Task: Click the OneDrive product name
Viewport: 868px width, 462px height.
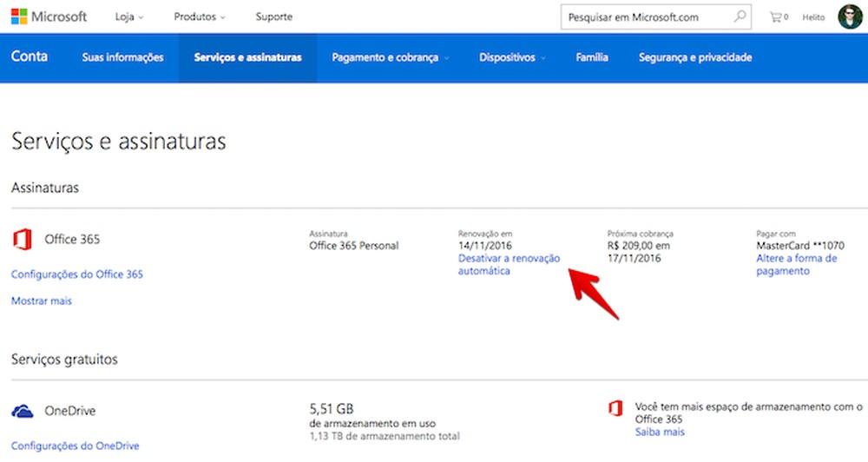Action: [70, 411]
